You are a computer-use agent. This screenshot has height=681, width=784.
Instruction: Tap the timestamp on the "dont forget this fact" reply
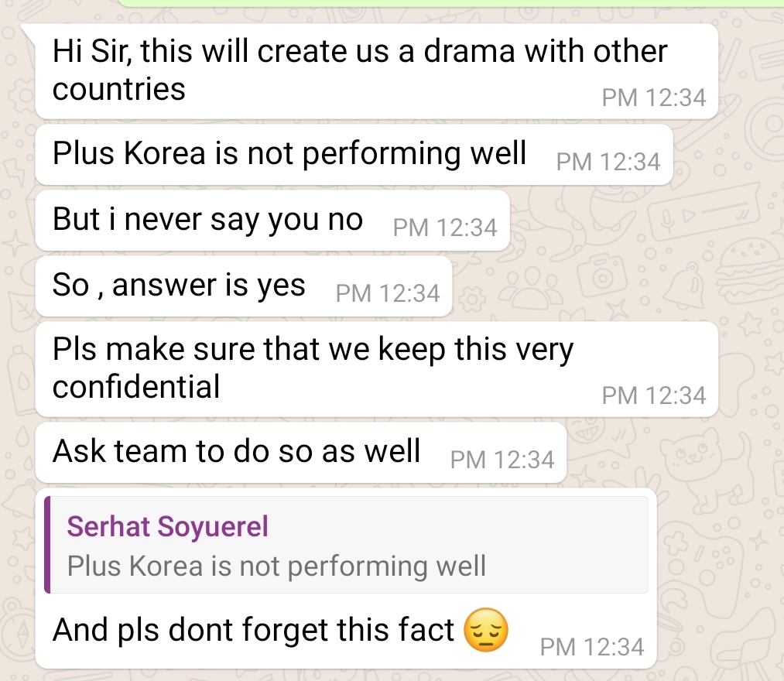592,646
